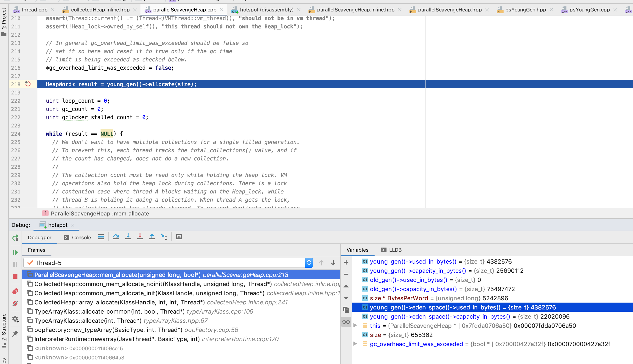Toggle the glasses watch-view icon in Variables
This screenshot has height=364, width=633.
tap(346, 322)
